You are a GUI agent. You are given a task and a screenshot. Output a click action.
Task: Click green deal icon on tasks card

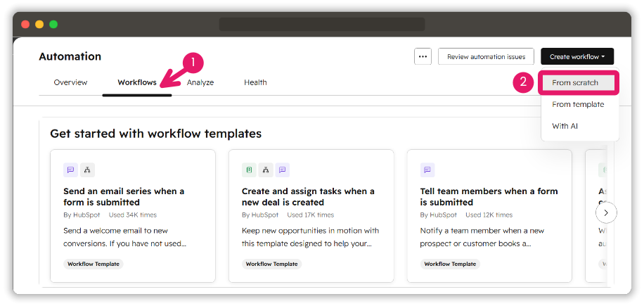249,170
